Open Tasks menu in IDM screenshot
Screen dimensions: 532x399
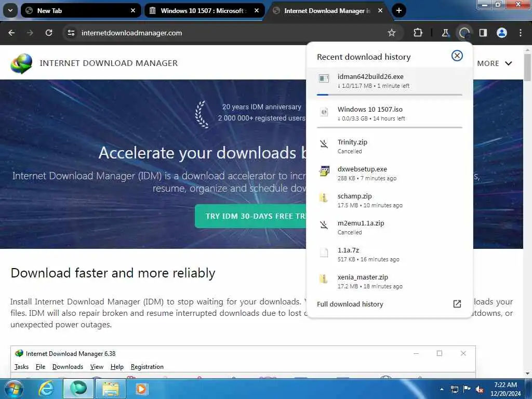pyautogui.click(x=21, y=367)
